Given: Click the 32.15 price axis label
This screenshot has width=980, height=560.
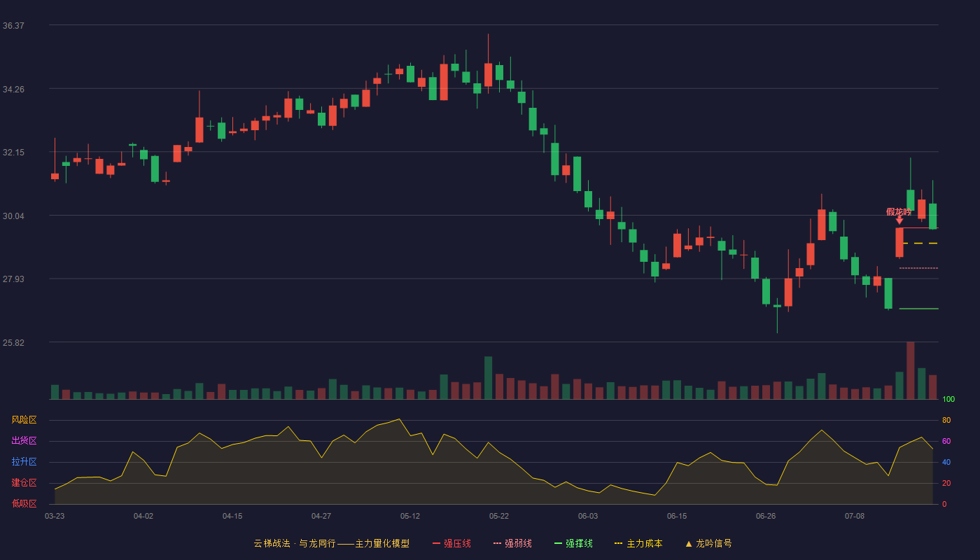Looking at the screenshot, I should click(13, 153).
